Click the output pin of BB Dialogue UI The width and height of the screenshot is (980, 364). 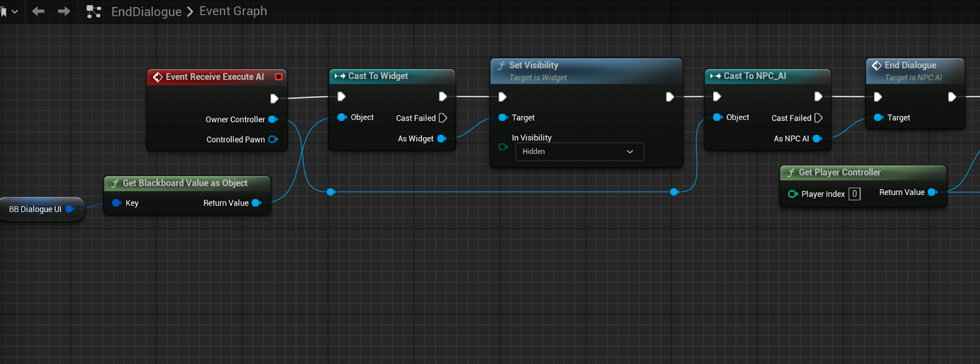tap(70, 209)
